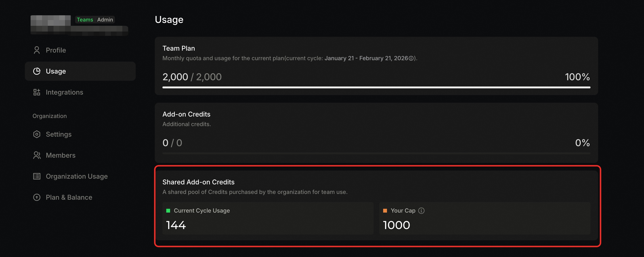Click the info icon after the cycle date
The width and height of the screenshot is (644, 257).
(411, 58)
